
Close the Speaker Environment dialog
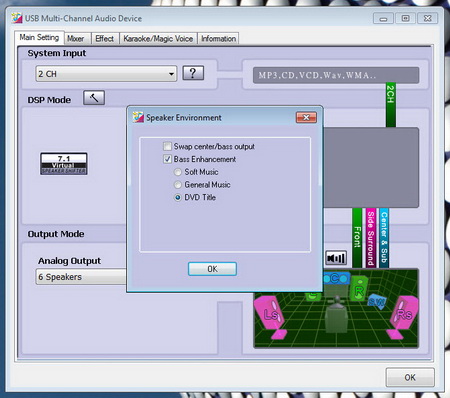pyautogui.click(x=306, y=117)
